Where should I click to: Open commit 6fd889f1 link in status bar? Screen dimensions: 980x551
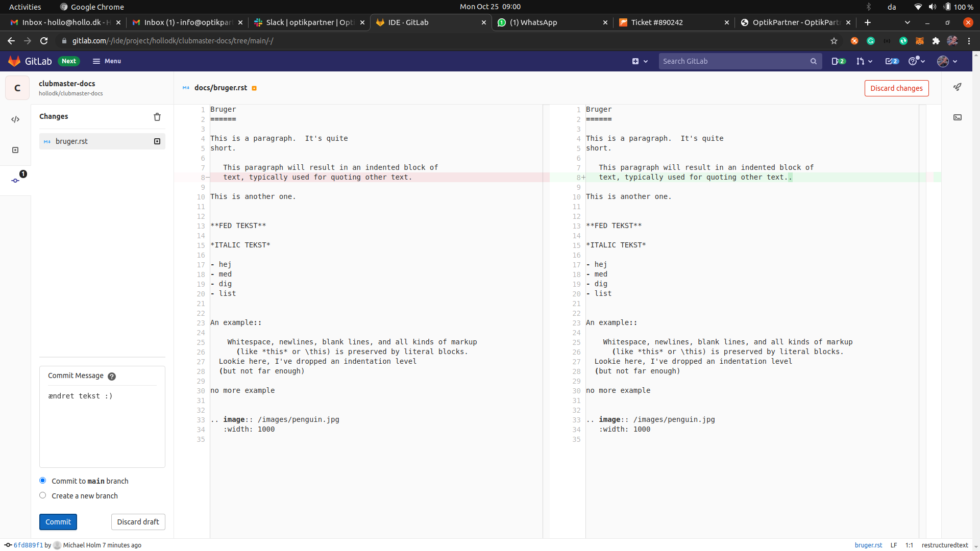[28, 545]
